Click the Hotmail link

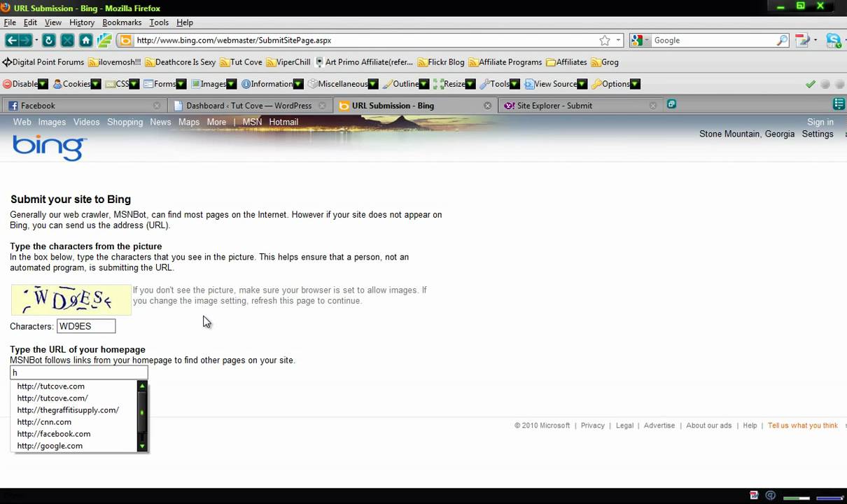(283, 122)
